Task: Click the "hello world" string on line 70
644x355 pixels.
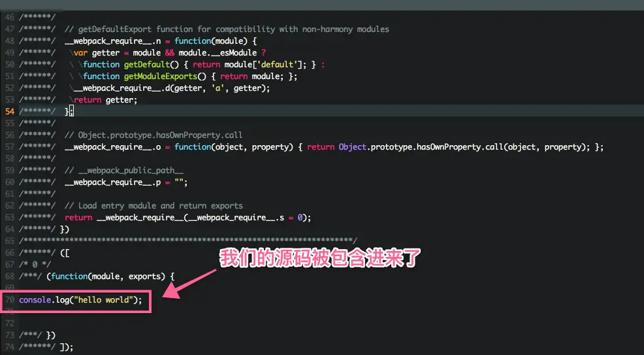Action: click(103, 300)
